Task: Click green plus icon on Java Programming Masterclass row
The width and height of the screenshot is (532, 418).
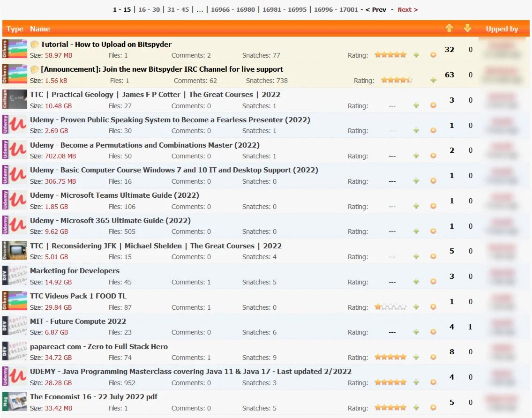Action: [x=416, y=382]
